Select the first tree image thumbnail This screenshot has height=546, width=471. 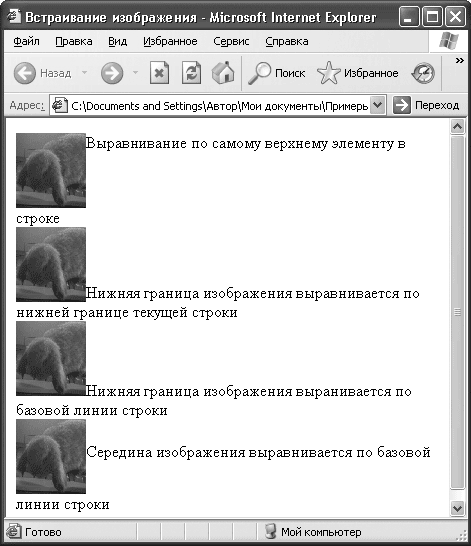pyautogui.click(x=51, y=170)
